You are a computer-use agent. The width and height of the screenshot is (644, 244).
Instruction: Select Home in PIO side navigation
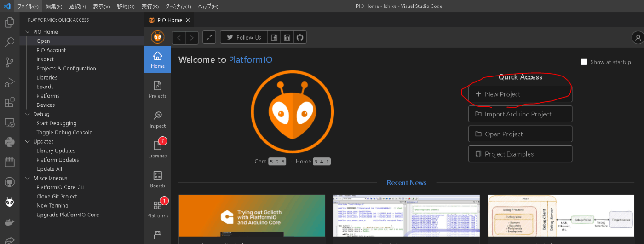click(158, 59)
